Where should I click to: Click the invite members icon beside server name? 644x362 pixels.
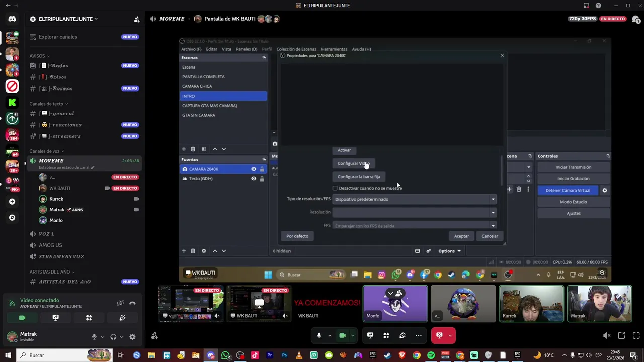click(136, 19)
